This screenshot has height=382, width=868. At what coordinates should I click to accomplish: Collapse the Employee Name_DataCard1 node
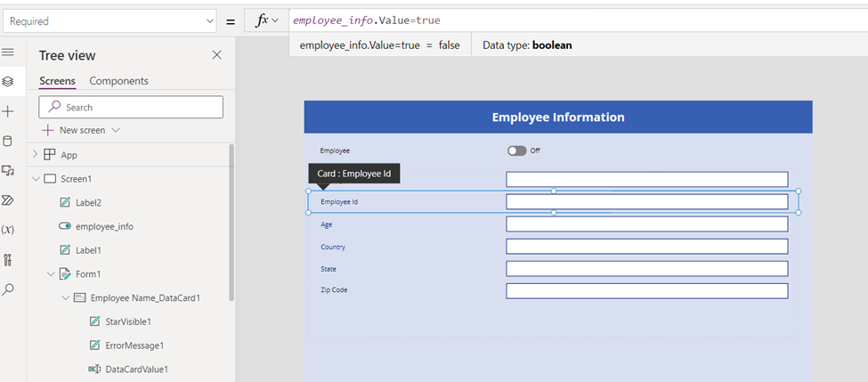point(65,297)
